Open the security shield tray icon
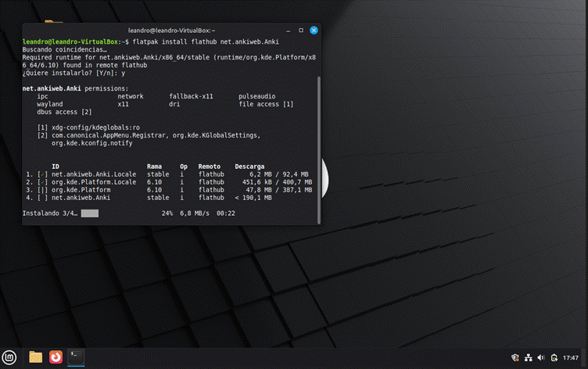Viewport: 588px width, 369px height. pos(515,358)
